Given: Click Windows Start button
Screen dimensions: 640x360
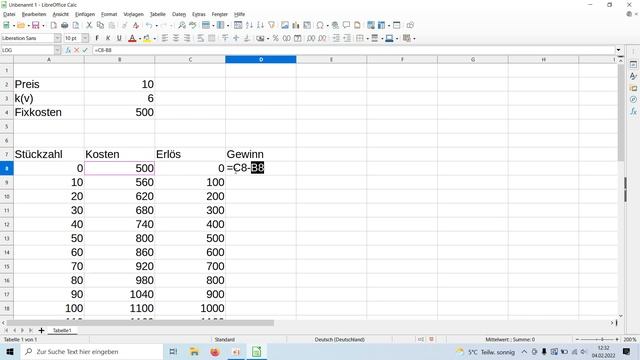Looking at the screenshot, I should (x=10, y=351).
